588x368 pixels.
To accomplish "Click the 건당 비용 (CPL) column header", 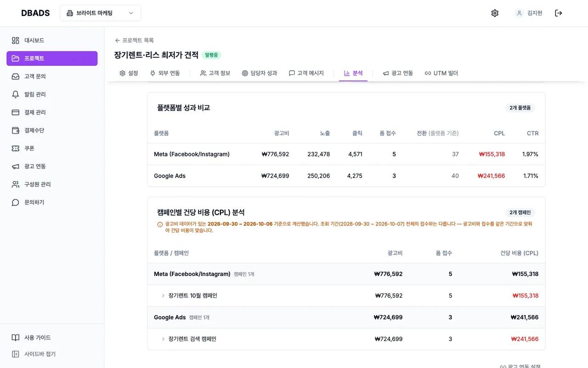I will click(519, 253).
